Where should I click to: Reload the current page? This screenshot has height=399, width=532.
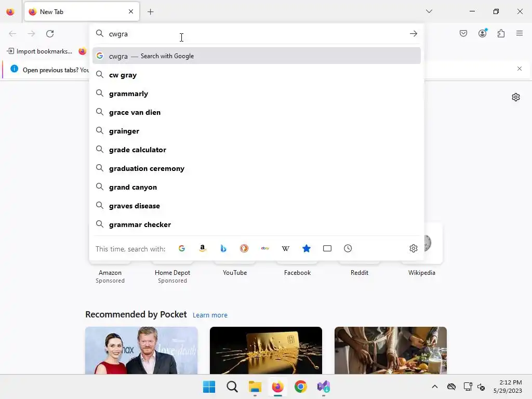pyautogui.click(x=50, y=34)
